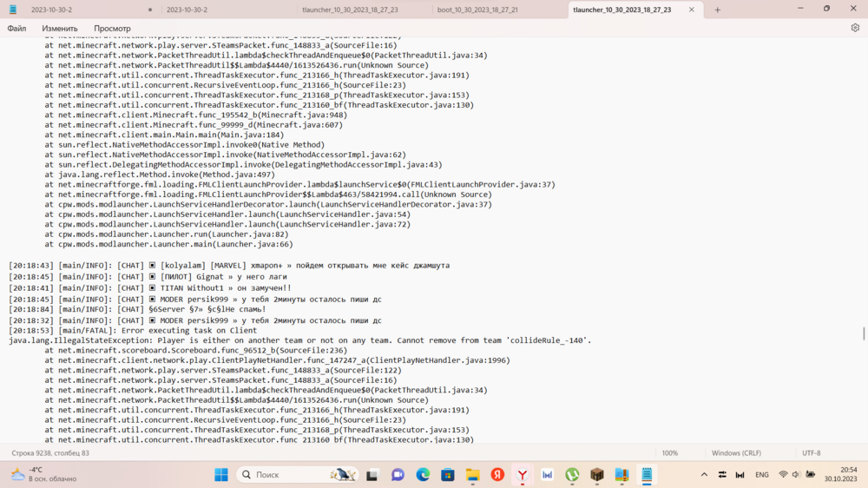Open the clock and date 20:54 flyout

[841, 475]
